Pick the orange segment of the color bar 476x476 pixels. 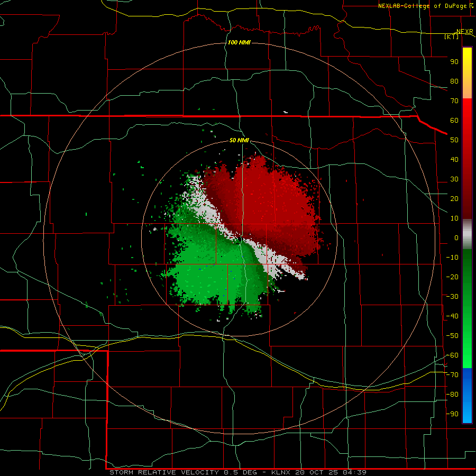pos(467,88)
